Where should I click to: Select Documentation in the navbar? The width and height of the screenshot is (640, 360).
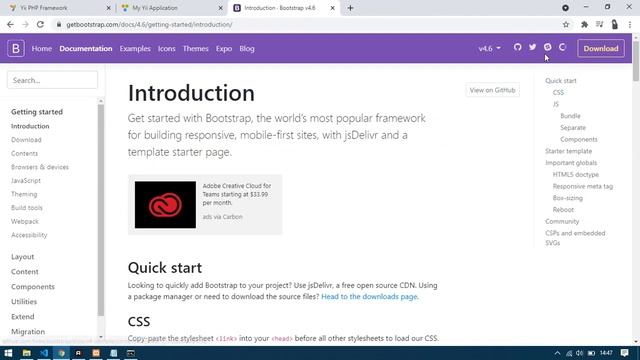pyautogui.click(x=86, y=49)
